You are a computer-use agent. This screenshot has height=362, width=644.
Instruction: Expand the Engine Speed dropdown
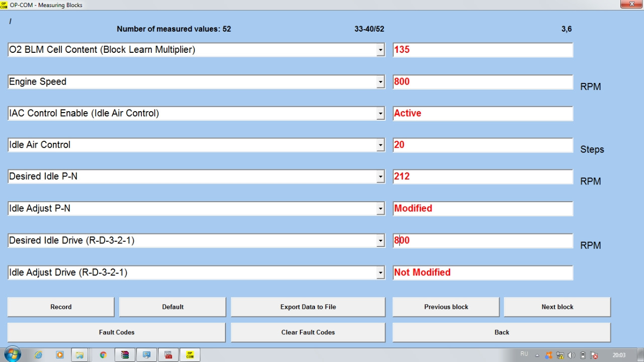click(381, 82)
